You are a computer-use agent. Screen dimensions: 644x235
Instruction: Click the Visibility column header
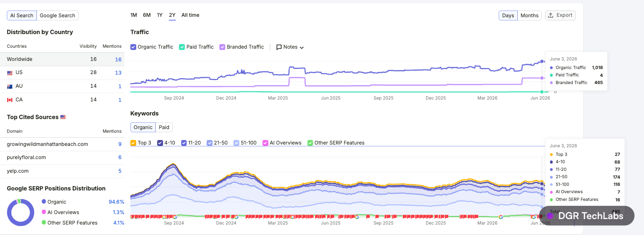coord(88,46)
